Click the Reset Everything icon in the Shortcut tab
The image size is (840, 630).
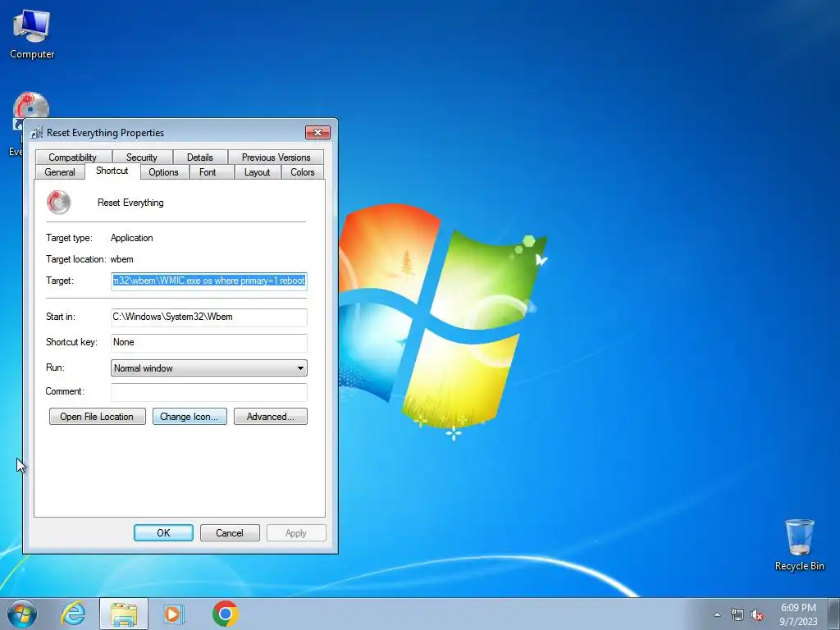point(58,203)
